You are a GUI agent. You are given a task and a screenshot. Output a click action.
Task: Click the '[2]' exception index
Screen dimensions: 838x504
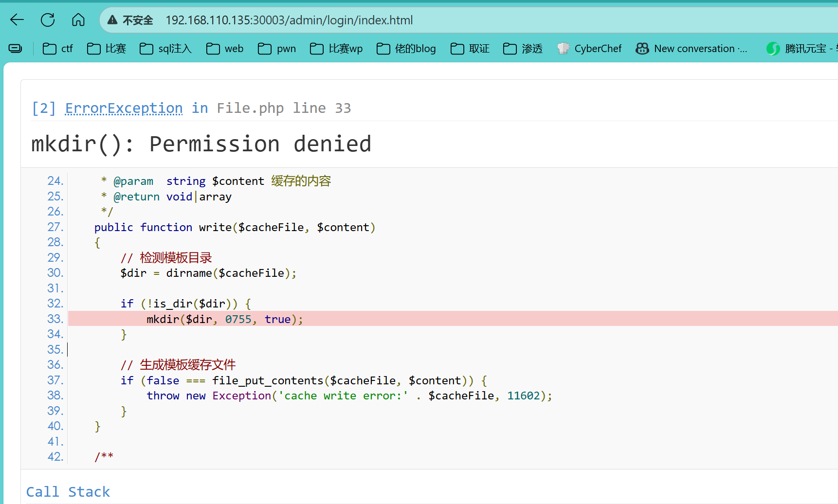pyautogui.click(x=44, y=108)
